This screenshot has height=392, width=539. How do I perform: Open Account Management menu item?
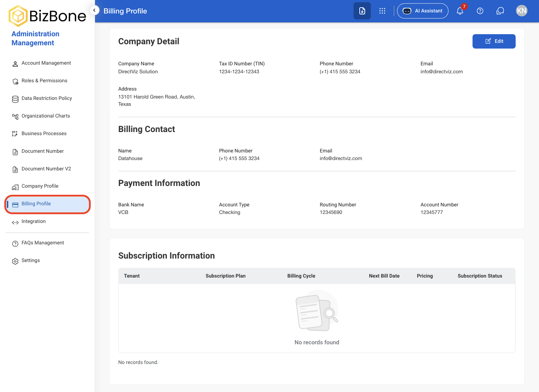coord(47,63)
